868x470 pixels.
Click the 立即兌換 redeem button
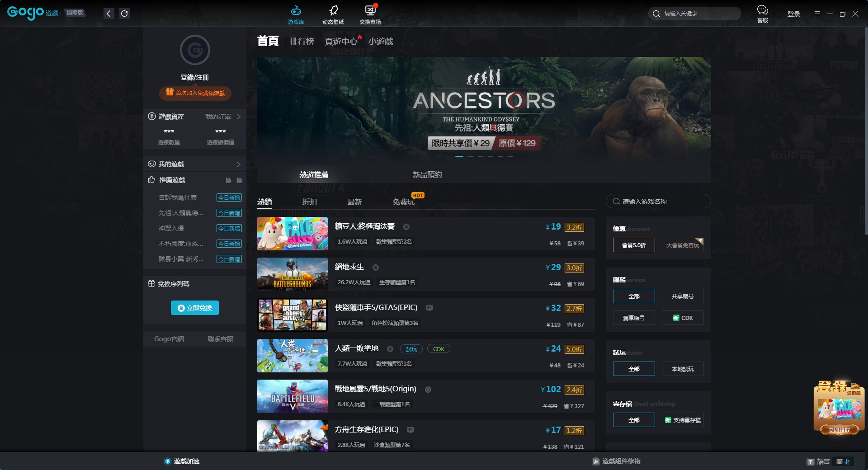point(195,308)
